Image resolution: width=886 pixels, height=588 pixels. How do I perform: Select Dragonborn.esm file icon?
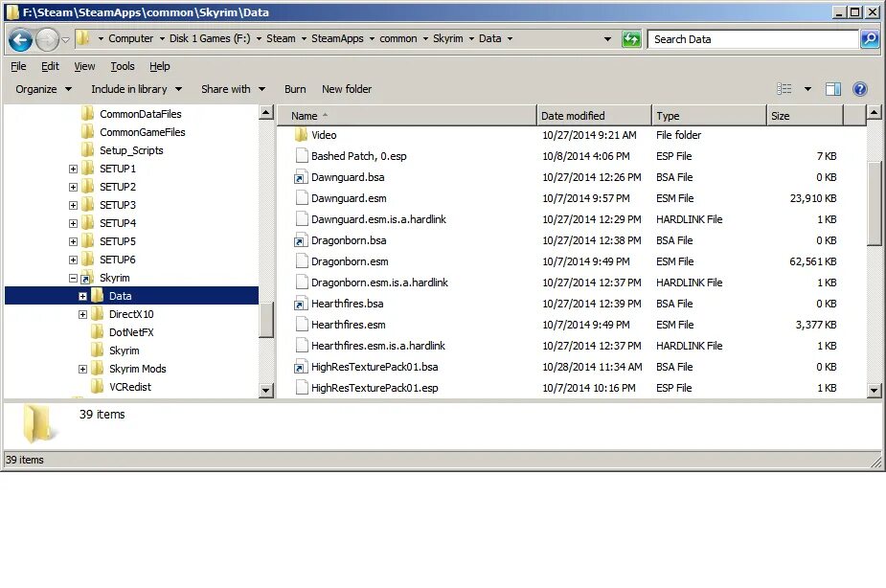point(302,260)
